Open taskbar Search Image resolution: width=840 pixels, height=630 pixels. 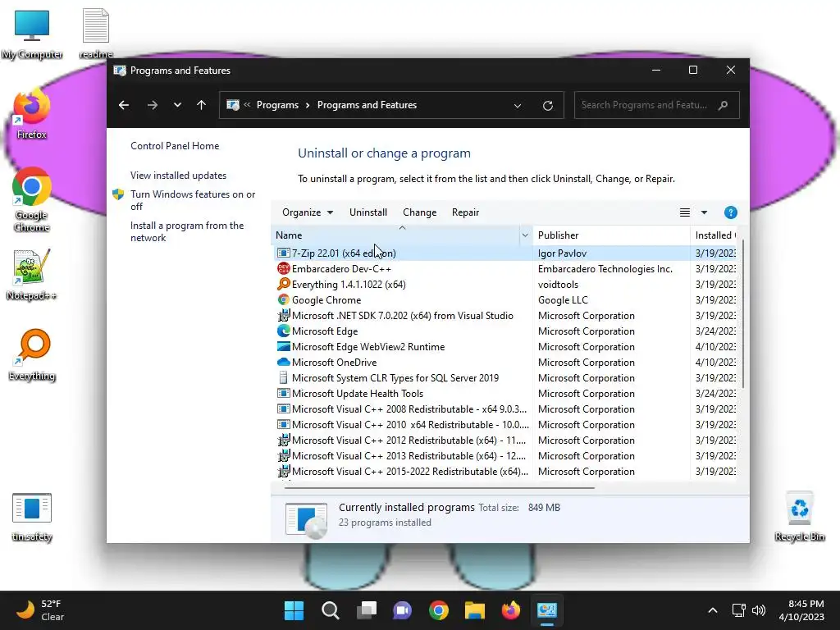(x=330, y=610)
